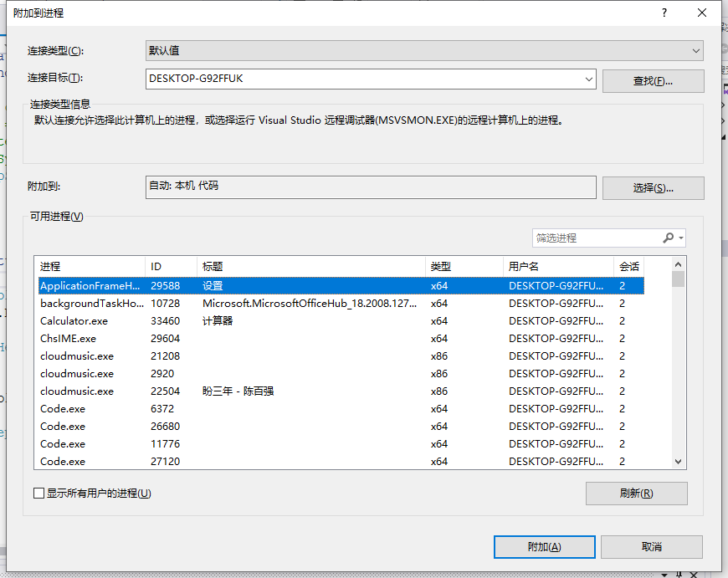The width and height of the screenshot is (728, 578).
Task: Sort by the 进程 column header
Action: 89,267
